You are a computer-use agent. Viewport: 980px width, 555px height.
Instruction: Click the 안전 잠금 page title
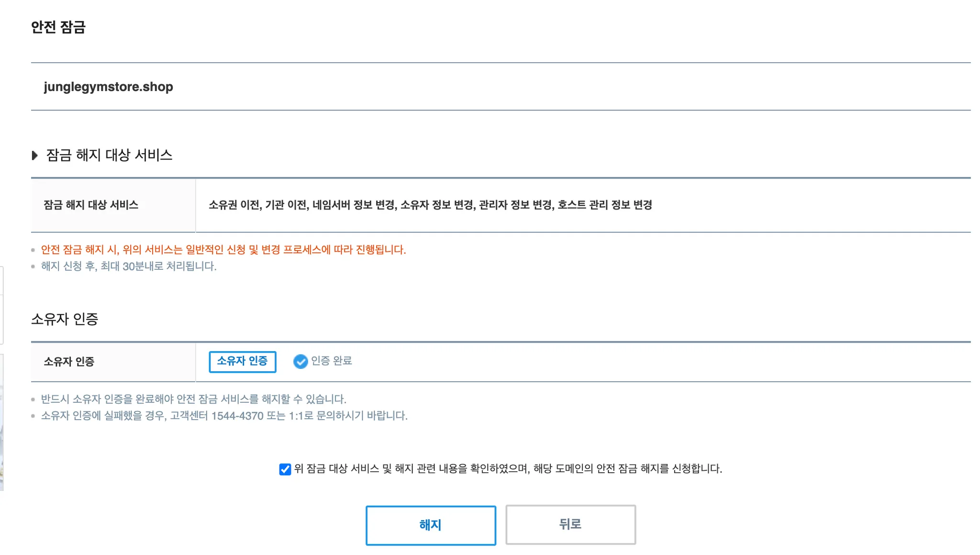coord(58,27)
